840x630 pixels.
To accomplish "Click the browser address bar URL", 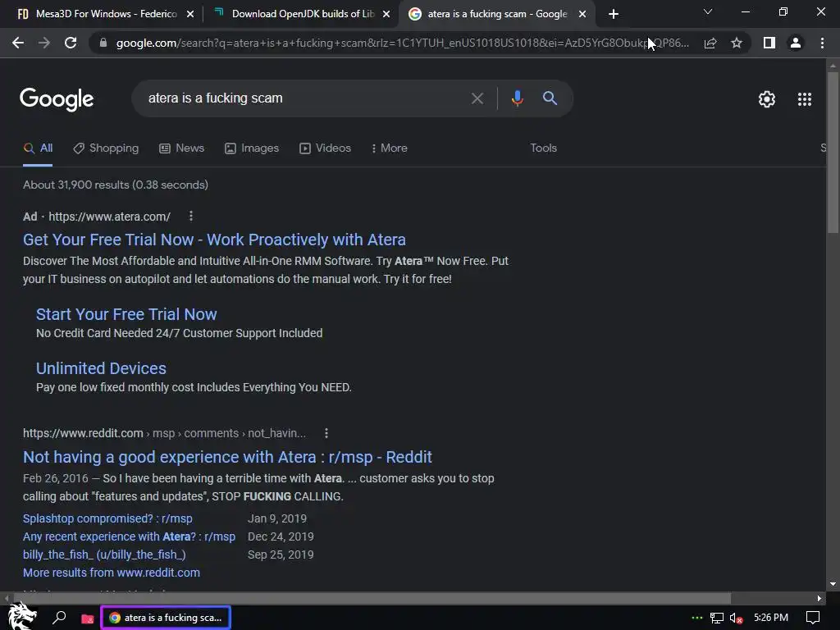I will click(x=402, y=43).
